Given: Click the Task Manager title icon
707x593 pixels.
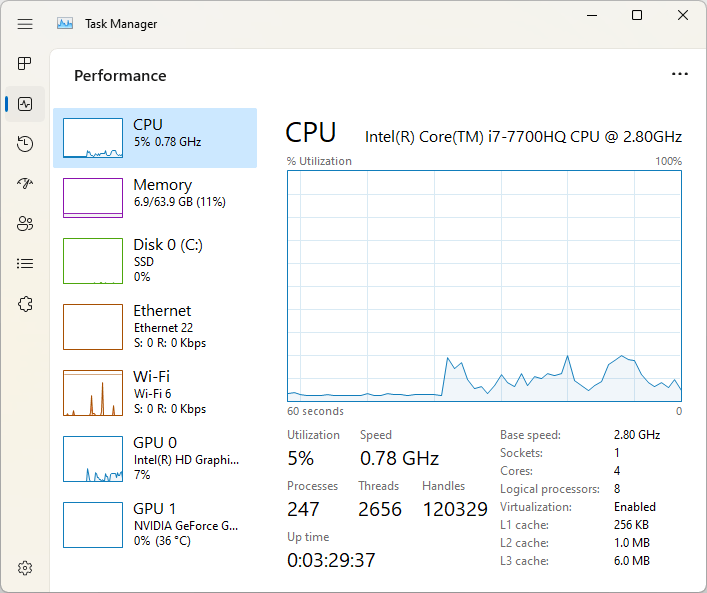Looking at the screenshot, I should (65, 23).
